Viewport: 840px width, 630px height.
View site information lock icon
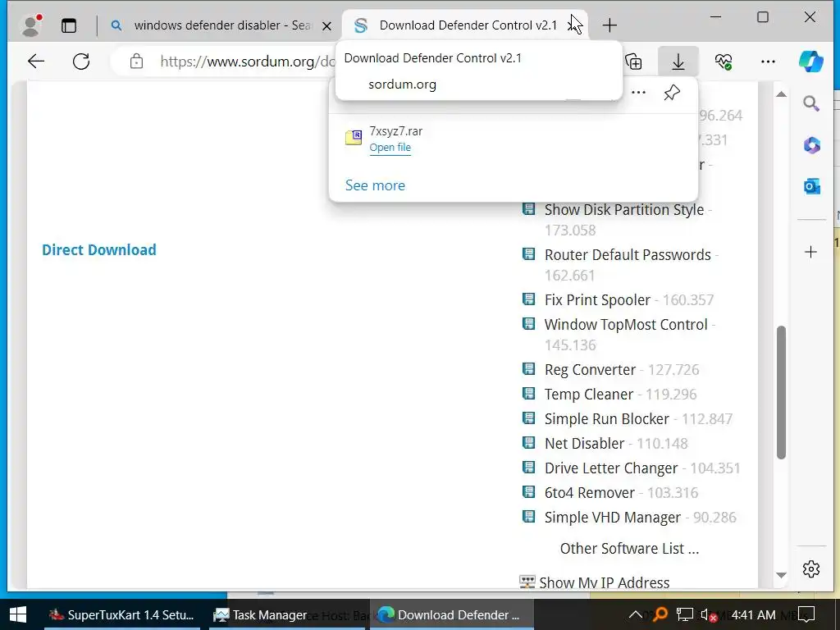tap(137, 61)
